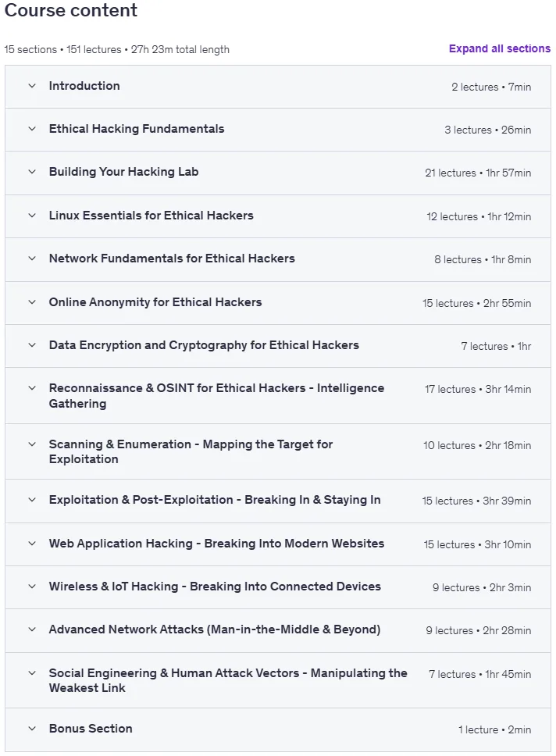Click Expand all sections link
The height and width of the screenshot is (756, 556).
click(x=500, y=48)
